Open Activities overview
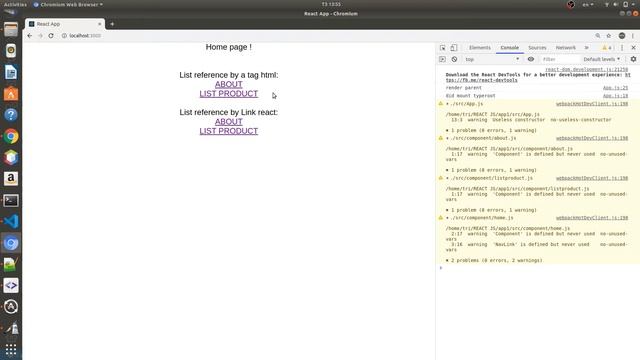The height and width of the screenshot is (360, 640). click(x=15, y=4)
